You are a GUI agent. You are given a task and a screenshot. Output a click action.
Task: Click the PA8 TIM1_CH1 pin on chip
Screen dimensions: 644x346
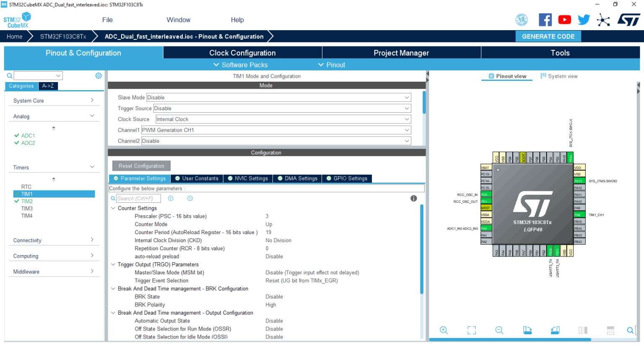pyautogui.click(x=579, y=215)
